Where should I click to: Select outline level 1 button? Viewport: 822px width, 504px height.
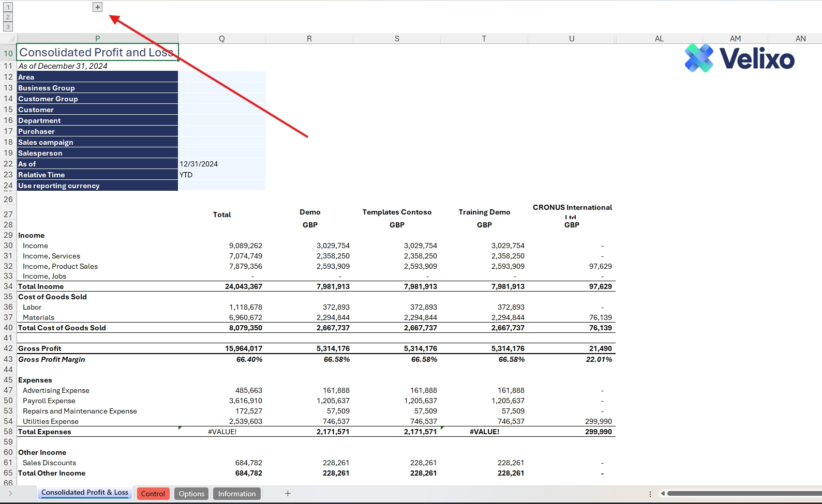8,7
